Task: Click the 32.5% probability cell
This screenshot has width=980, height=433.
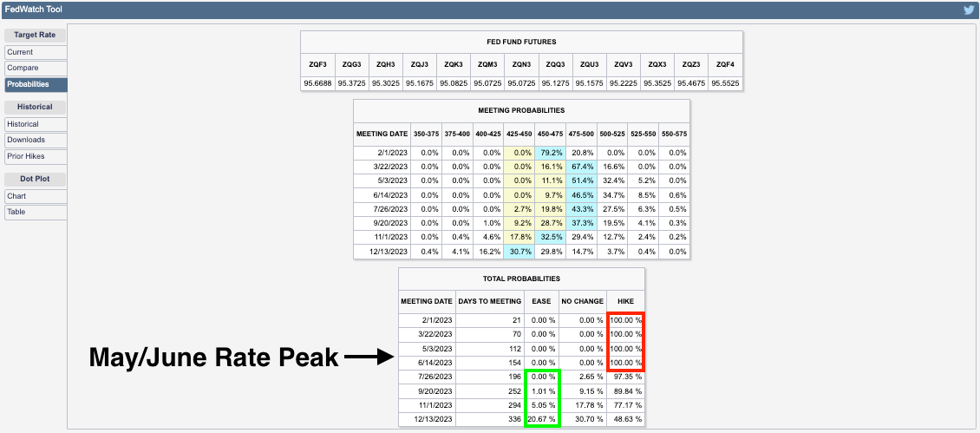Action: 550,238
